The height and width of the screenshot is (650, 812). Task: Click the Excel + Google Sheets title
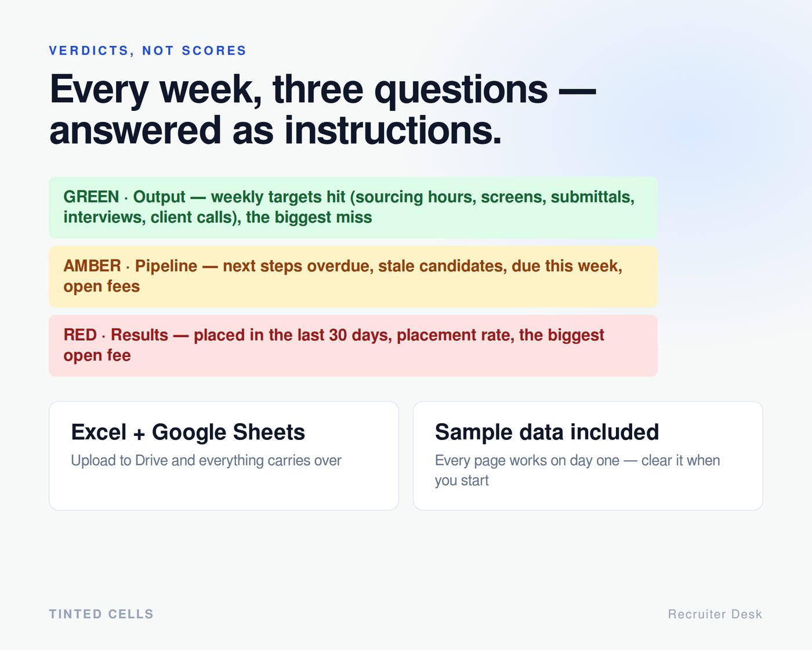188,432
